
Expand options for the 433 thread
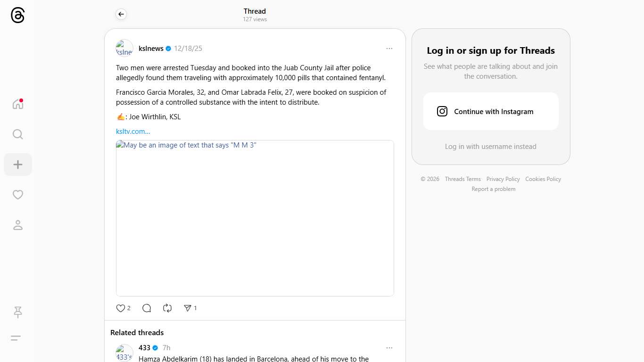(x=389, y=348)
